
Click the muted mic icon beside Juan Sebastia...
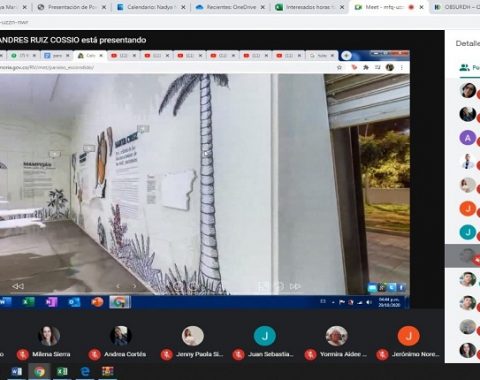pos(238,354)
